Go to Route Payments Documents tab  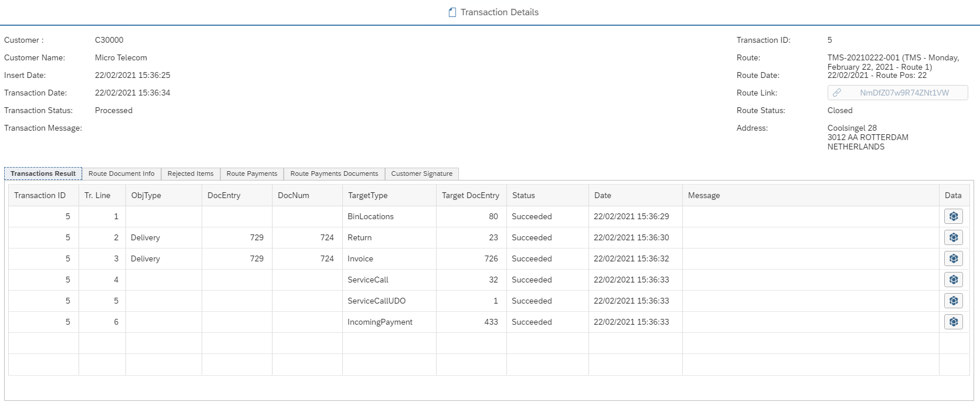point(334,173)
